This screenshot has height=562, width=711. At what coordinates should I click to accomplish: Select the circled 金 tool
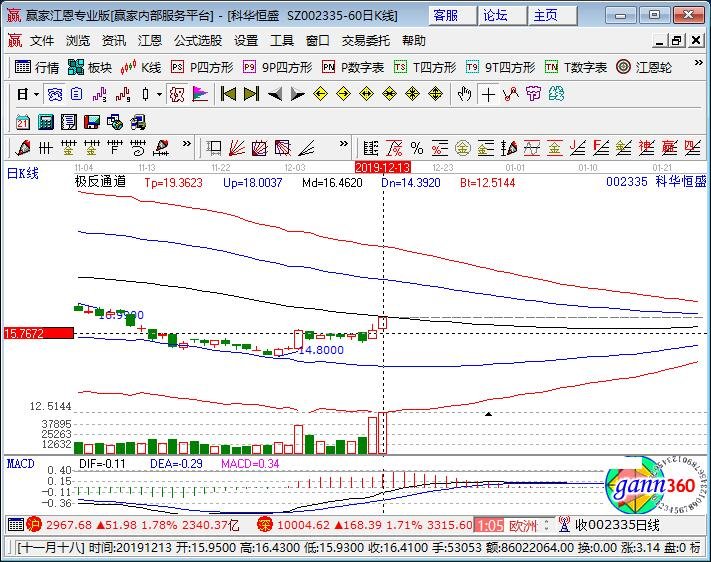(463, 148)
